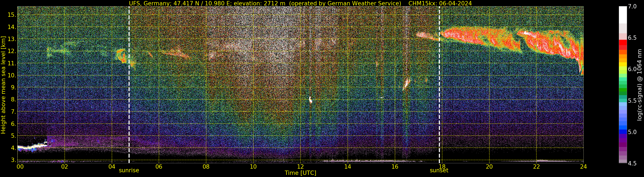Screen dimensions: 644x177
Task: Click the y-axis tick label '12.'
Action: [x=12, y=51]
